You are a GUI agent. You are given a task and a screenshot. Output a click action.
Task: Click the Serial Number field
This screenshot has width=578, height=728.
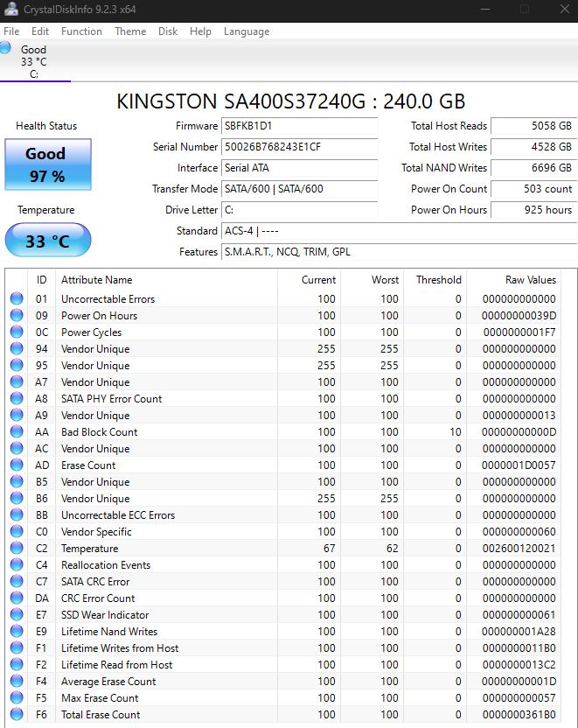coord(299,147)
